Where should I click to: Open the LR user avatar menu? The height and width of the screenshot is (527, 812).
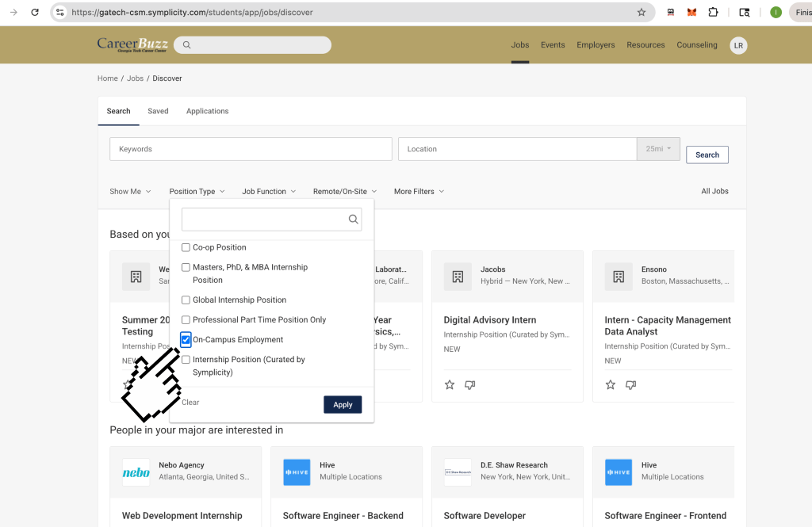(738, 45)
